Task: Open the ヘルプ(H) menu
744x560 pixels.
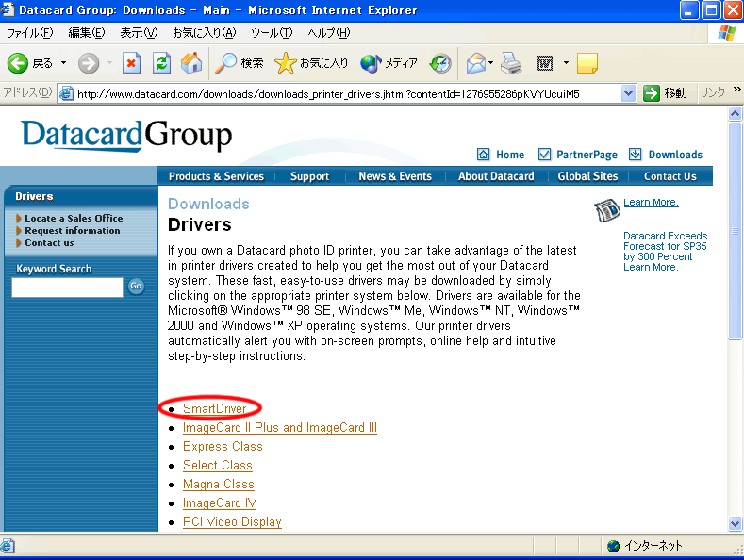Action: pyautogui.click(x=329, y=33)
